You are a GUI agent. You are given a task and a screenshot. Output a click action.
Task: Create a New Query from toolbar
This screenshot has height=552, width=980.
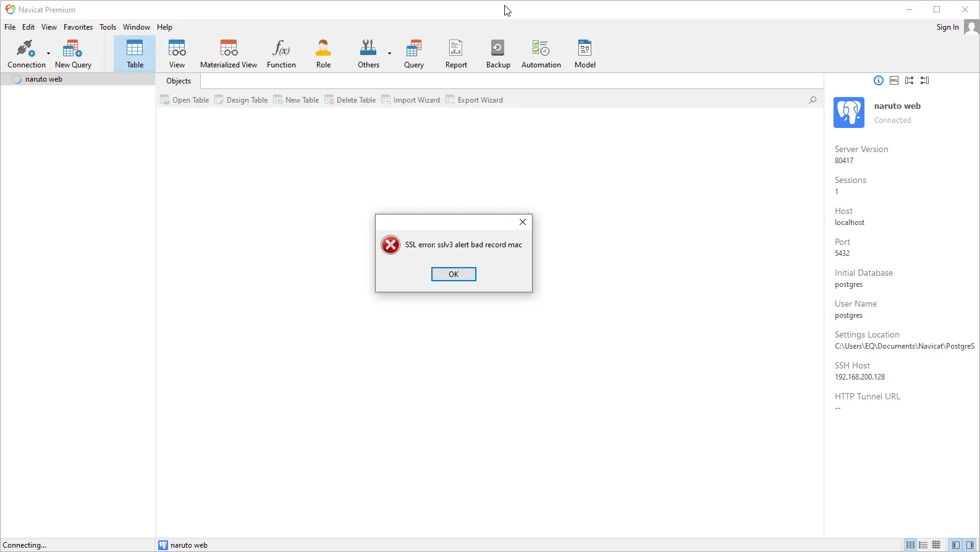pyautogui.click(x=73, y=54)
